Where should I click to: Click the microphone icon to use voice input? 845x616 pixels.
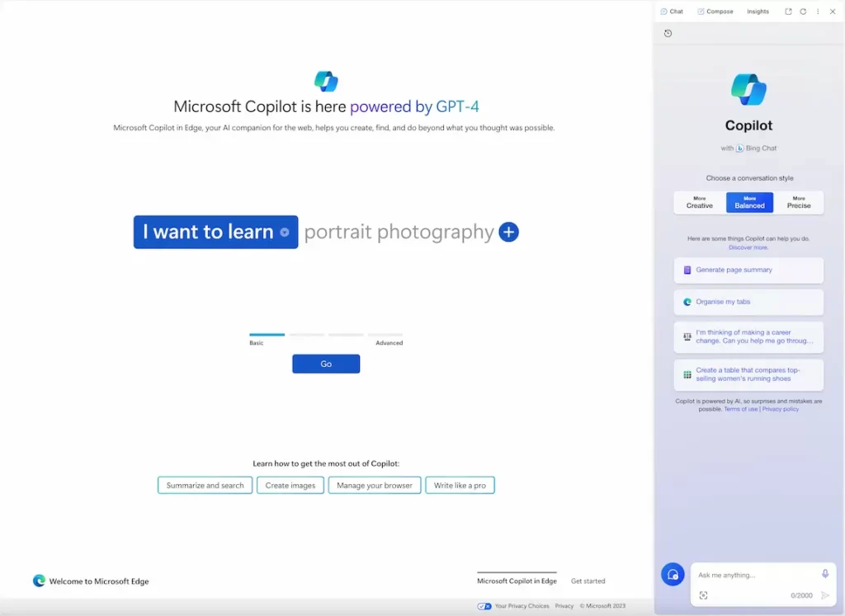[824, 573]
